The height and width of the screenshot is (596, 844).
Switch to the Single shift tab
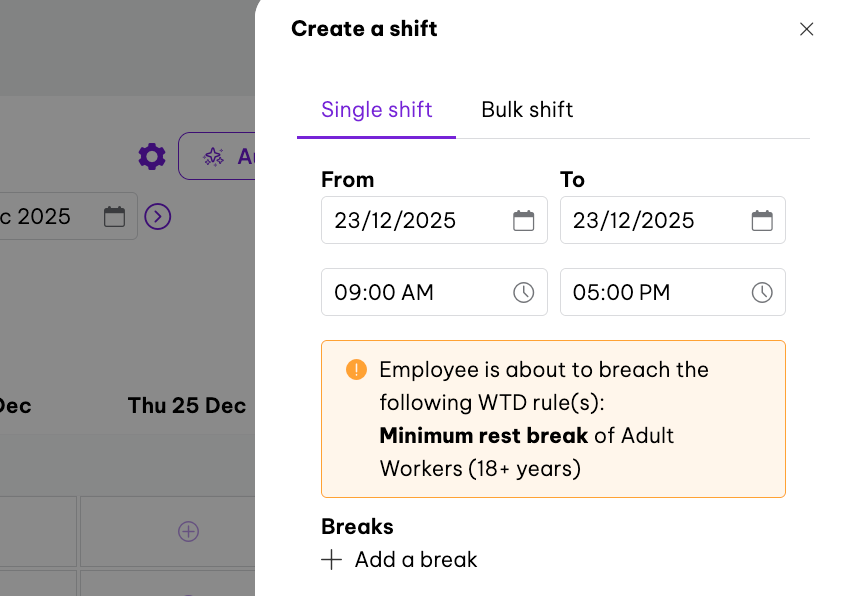(x=376, y=110)
